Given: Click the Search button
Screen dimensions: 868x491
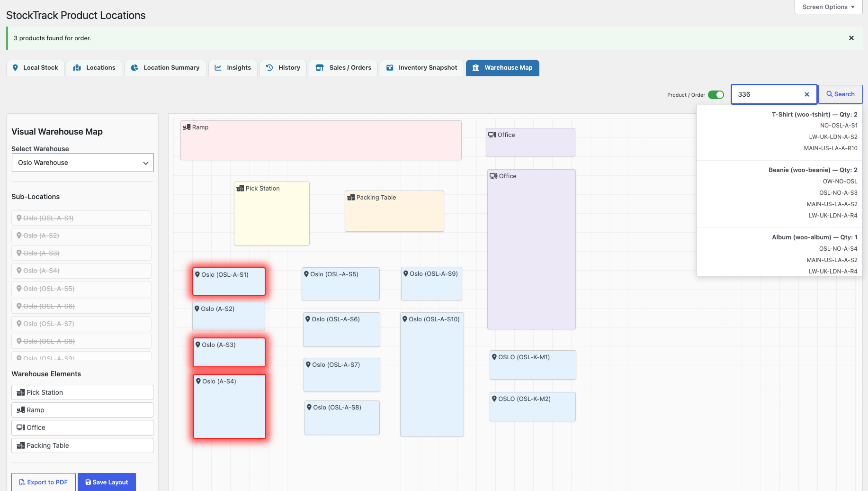Looking at the screenshot, I should click(841, 94).
